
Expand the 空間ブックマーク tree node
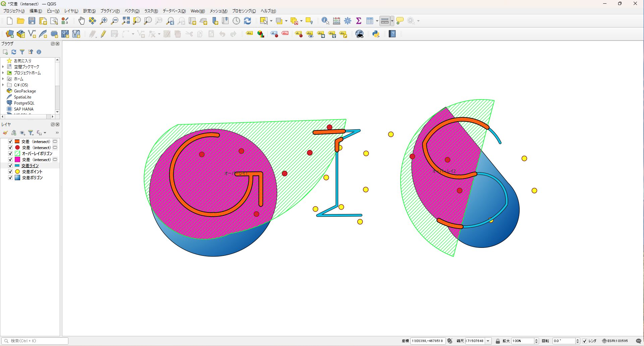pos(3,67)
